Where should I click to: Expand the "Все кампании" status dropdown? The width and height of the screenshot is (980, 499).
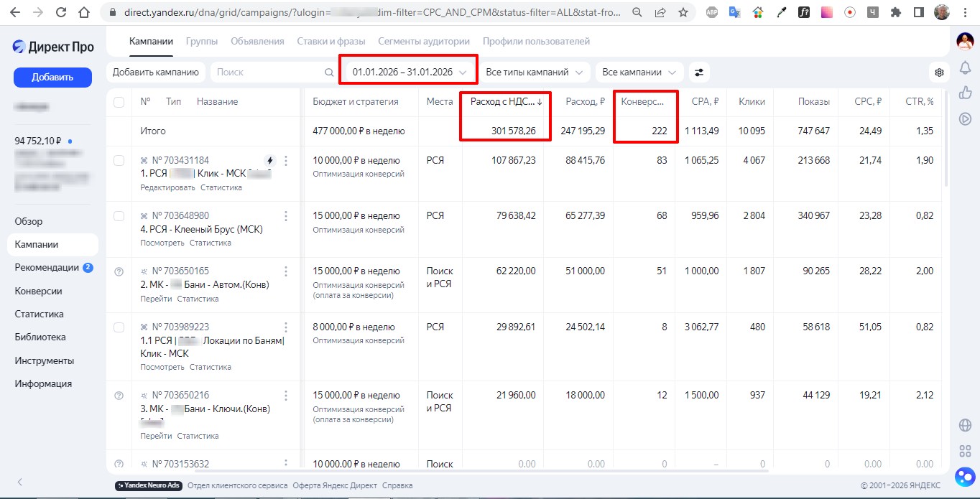tap(639, 73)
